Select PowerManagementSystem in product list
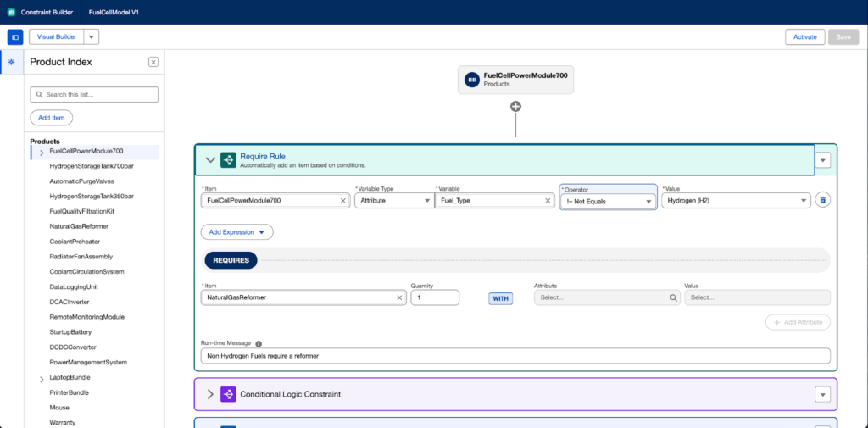 click(88, 362)
